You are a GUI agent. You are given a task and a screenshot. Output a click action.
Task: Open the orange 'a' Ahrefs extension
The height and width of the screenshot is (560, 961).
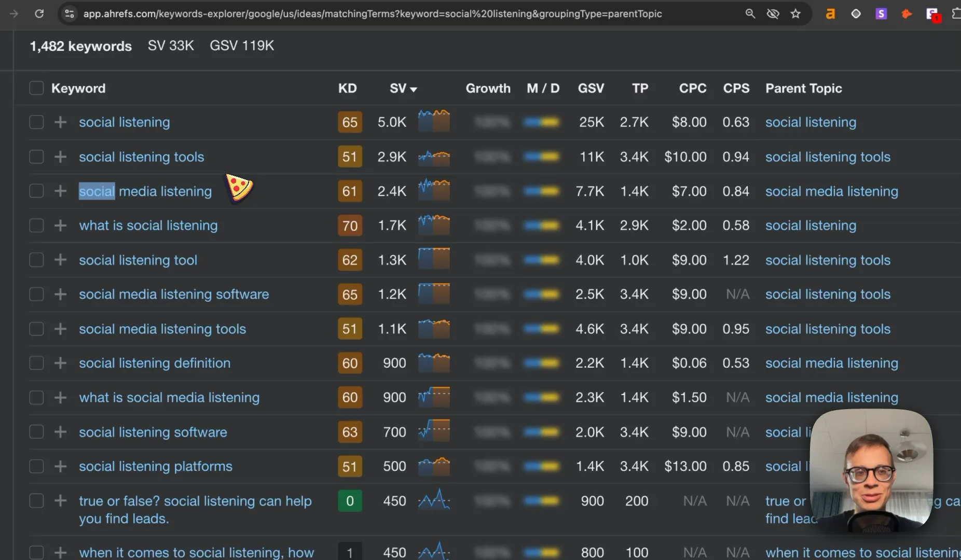click(831, 14)
